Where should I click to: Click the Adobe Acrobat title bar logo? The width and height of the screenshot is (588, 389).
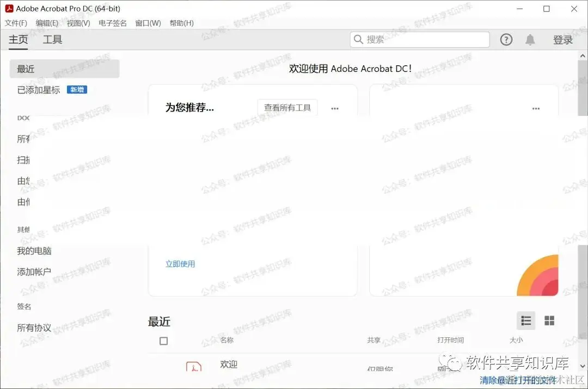pos(9,8)
